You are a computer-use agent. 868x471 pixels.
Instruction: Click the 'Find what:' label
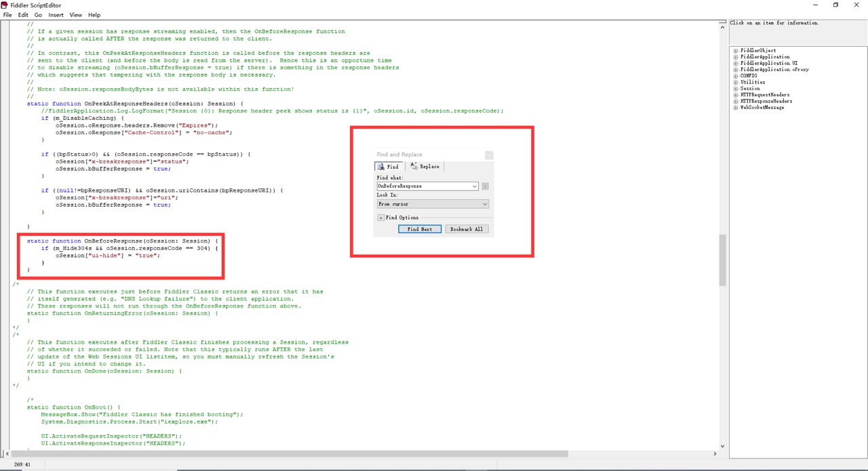[x=390, y=178]
